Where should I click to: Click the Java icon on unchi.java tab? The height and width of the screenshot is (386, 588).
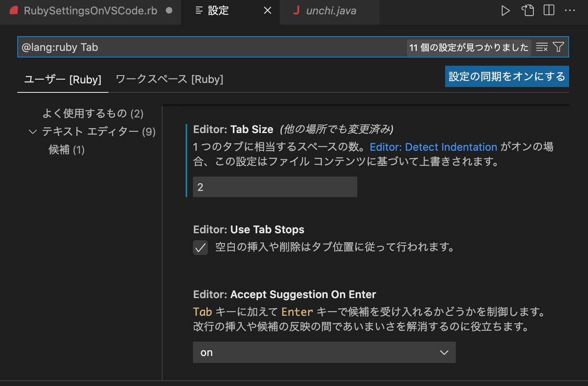(x=296, y=11)
